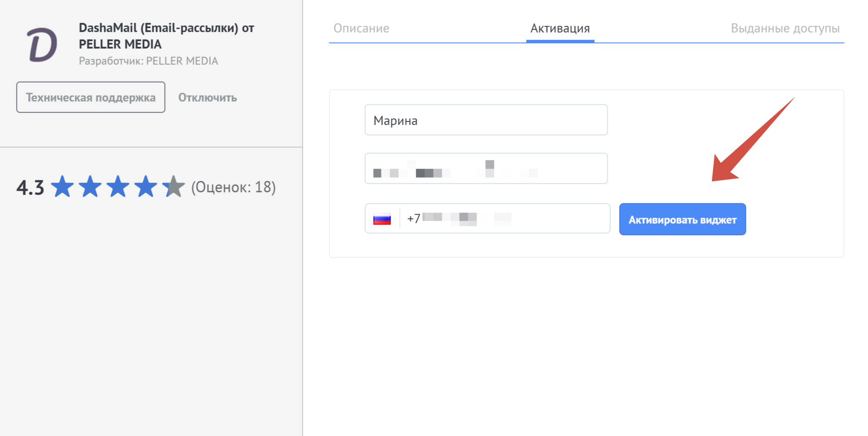
Task: Click the Техническая поддержка button
Action: [x=91, y=97]
